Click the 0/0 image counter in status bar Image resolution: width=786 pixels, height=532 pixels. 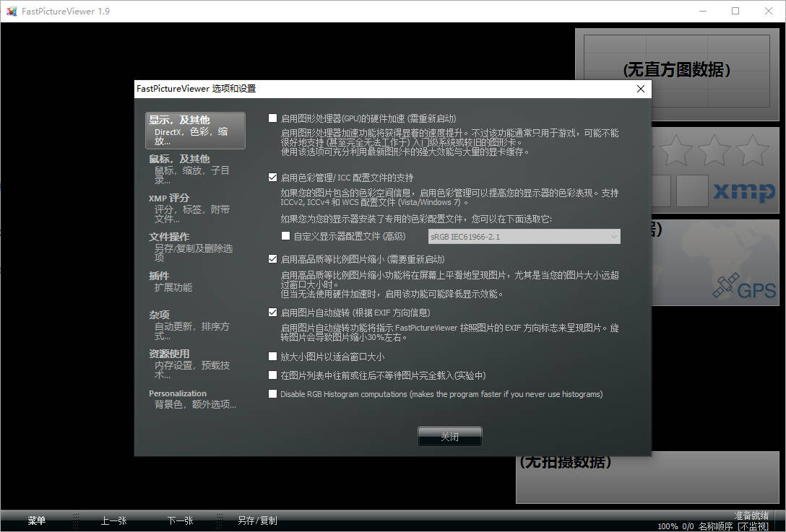point(688,526)
